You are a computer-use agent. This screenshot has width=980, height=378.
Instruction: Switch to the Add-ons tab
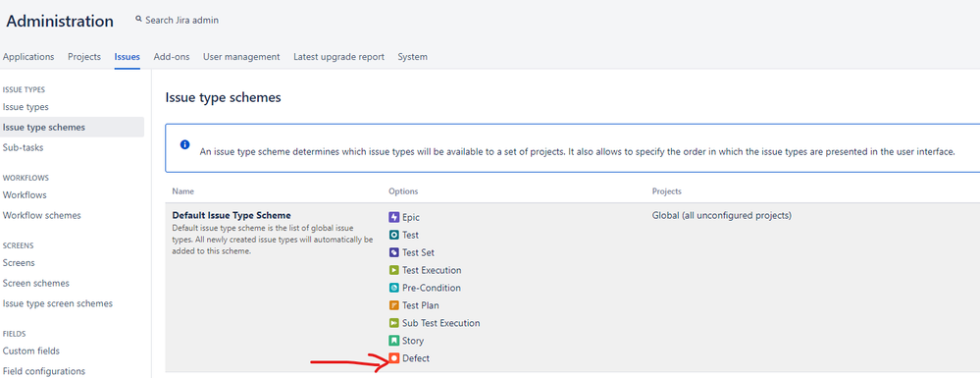172,56
